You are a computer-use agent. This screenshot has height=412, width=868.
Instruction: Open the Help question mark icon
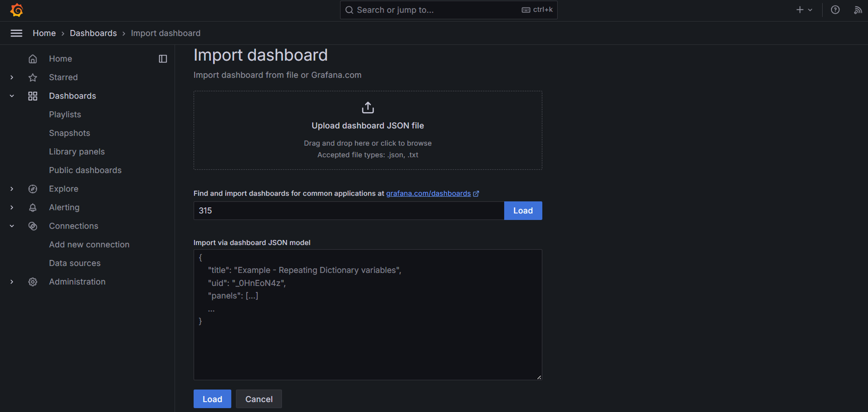(835, 10)
